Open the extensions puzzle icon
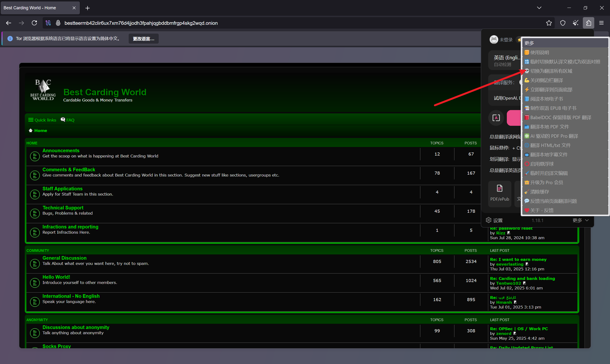The height and width of the screenshot is (364, 610). point(588,23)
